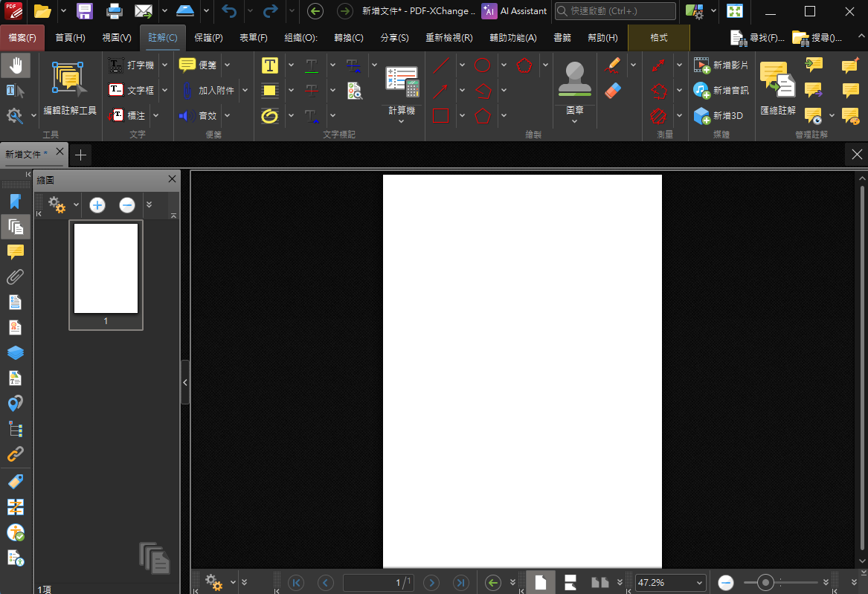The width and height of the screenshot is (868, 594).
Task: Go to next page button
Action: 431,582
